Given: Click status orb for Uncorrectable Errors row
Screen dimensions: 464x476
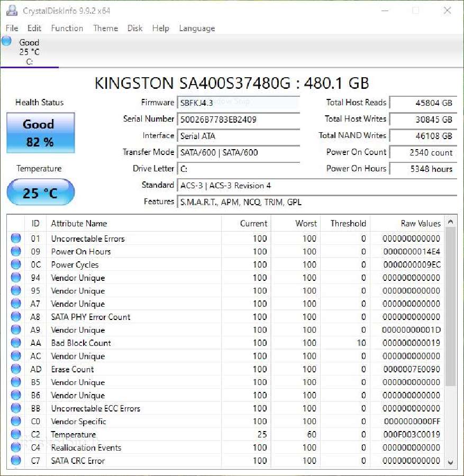Looking at the screenshot, I should [x=16, y=238].
